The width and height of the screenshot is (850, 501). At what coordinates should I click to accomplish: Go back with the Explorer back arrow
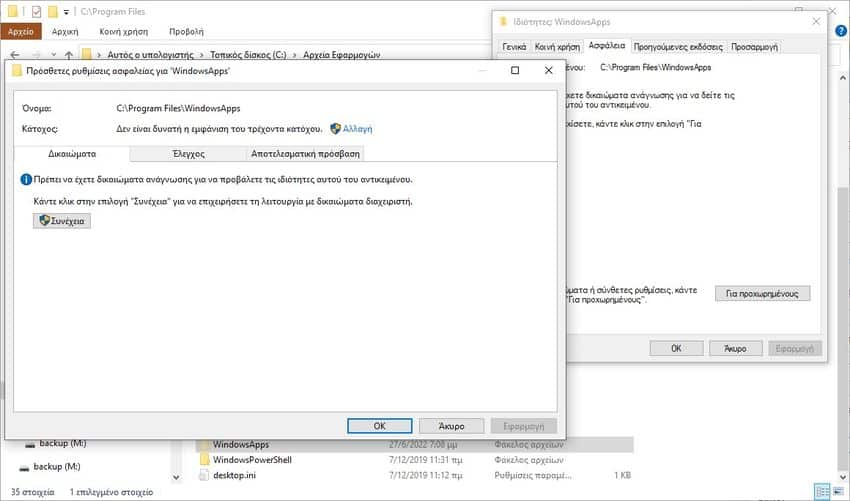pyautogui.click(x=15, y=55)
